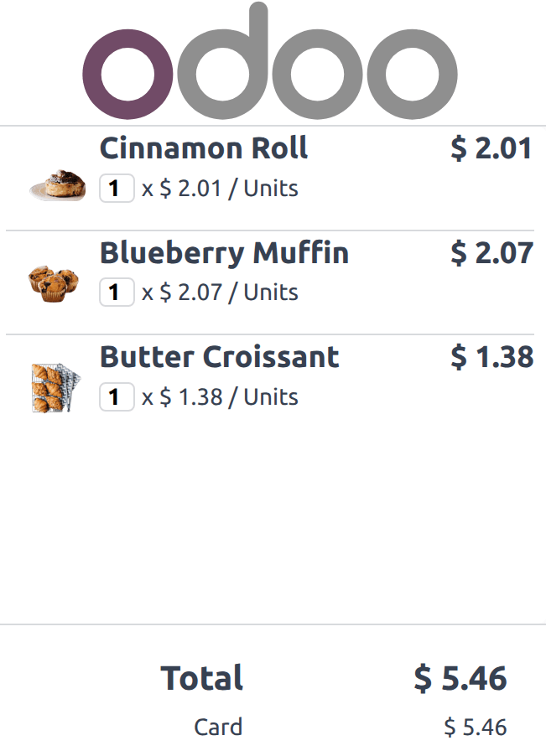The height and width of the screenshot is (756, 546).
Task: Click the Card payment method label
Action: [218, 727]
